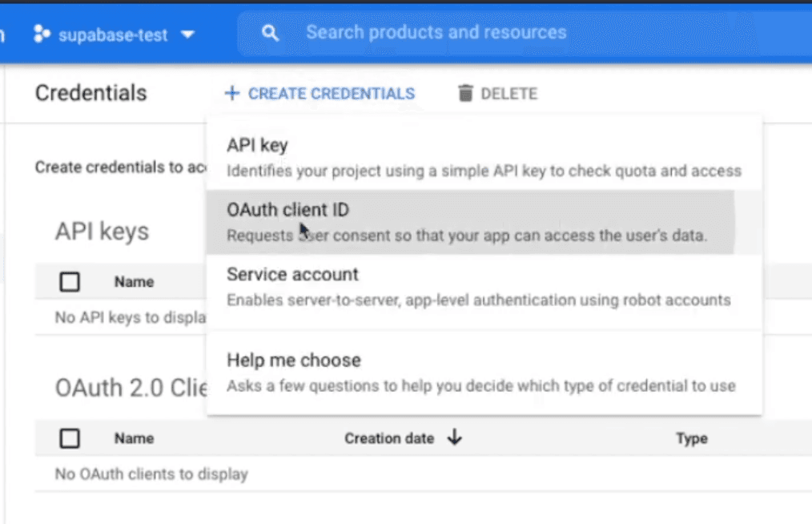The width and height of the screenshot is (812, 524).
Task: Sort by Name column in API keys table
Action: click(134, 282)
